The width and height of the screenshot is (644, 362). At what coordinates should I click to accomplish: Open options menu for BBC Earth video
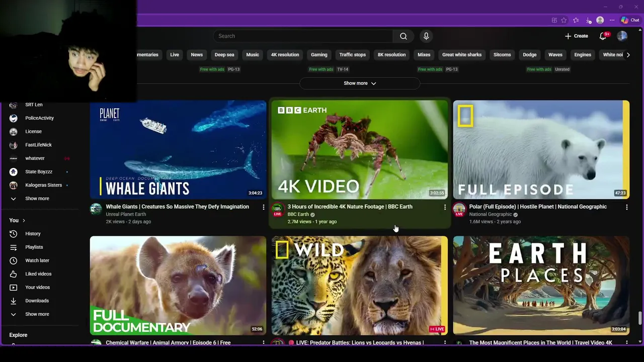tap(445, 207)
